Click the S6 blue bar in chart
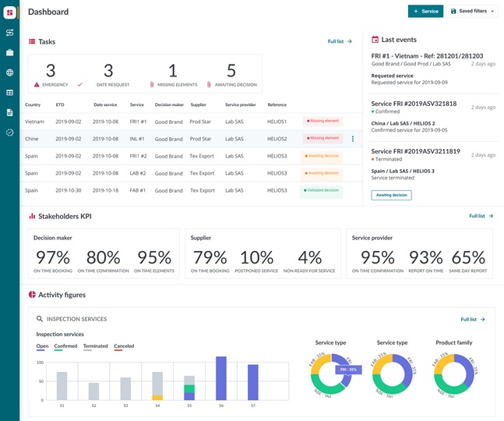The height and width of the screenshot is (421, 504). tap(221, 378)
